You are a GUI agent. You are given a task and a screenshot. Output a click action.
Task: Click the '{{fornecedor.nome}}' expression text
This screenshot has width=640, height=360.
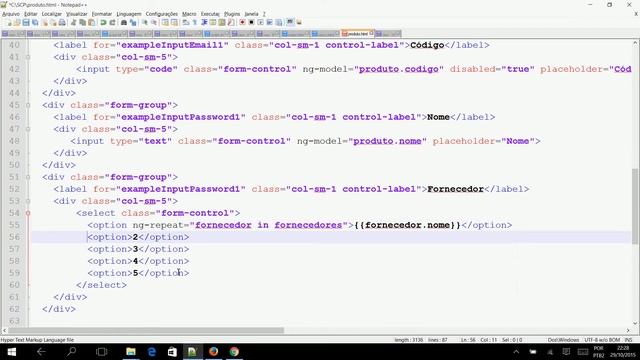(x=407, y=225)
